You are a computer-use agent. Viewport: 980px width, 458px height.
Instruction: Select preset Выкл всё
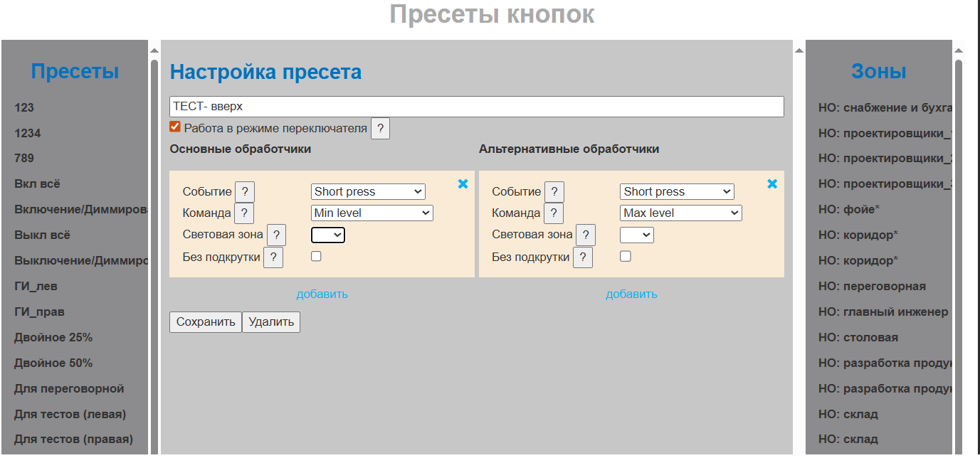[x=42, y=235]
